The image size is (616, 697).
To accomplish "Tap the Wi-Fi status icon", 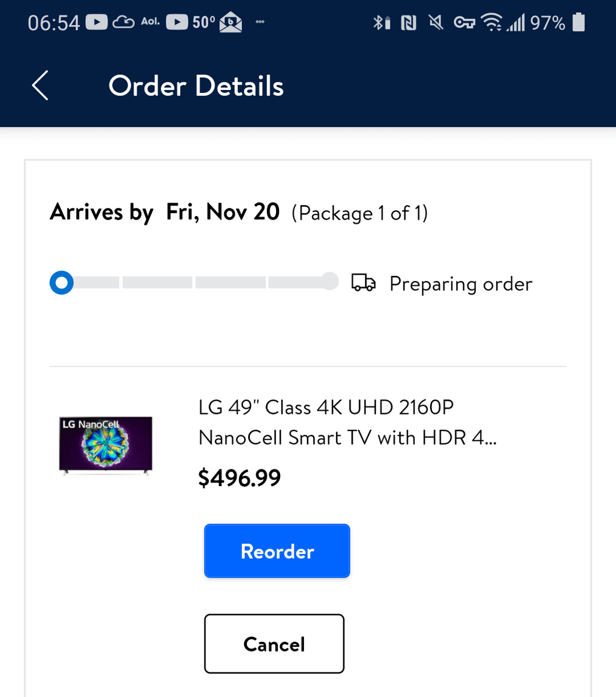I will pos(493,23).
